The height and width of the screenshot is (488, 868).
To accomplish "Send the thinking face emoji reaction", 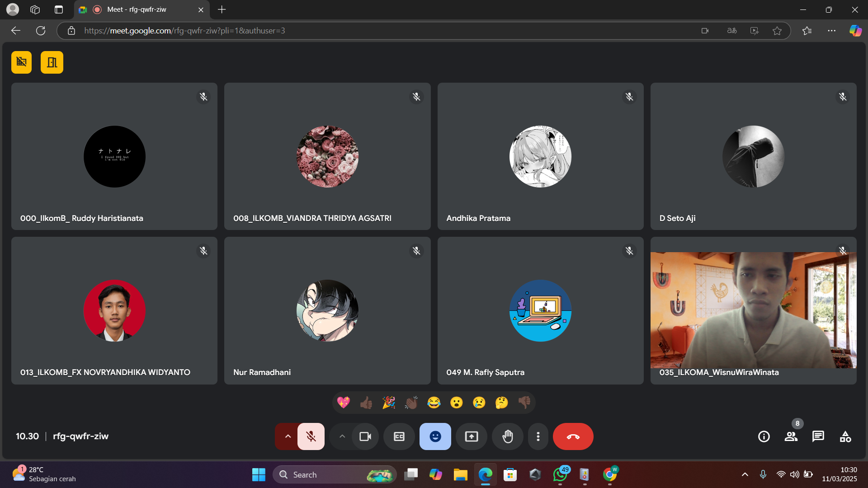I will (501, 403).
